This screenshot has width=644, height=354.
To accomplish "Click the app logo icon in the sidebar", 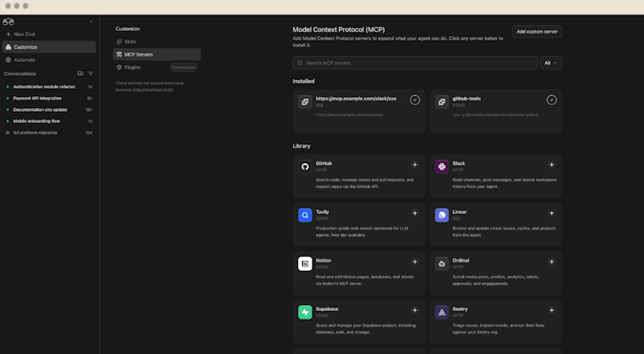I will point(9,21).
